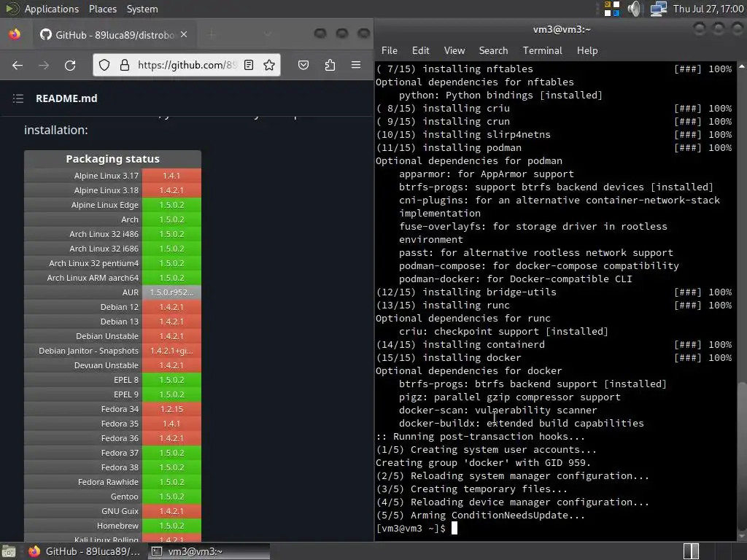Open Firefox hamburger application menu
Screen dimensions: 747x560
coord(356,65)
